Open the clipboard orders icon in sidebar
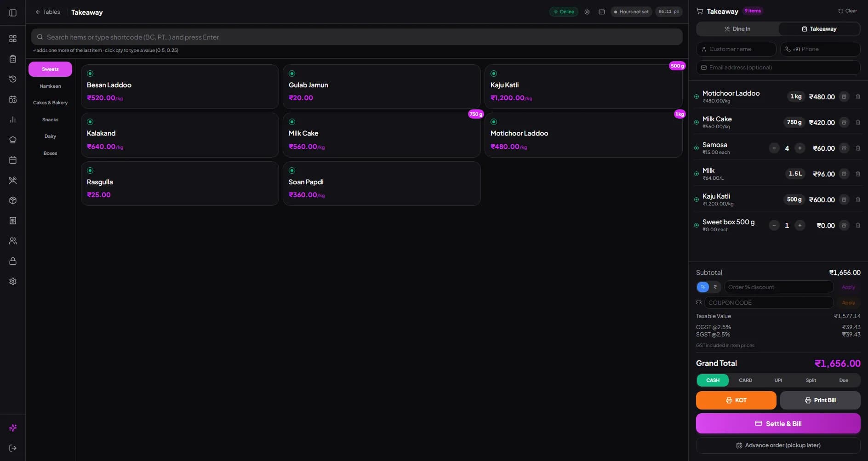 click(x=13, y=59)
